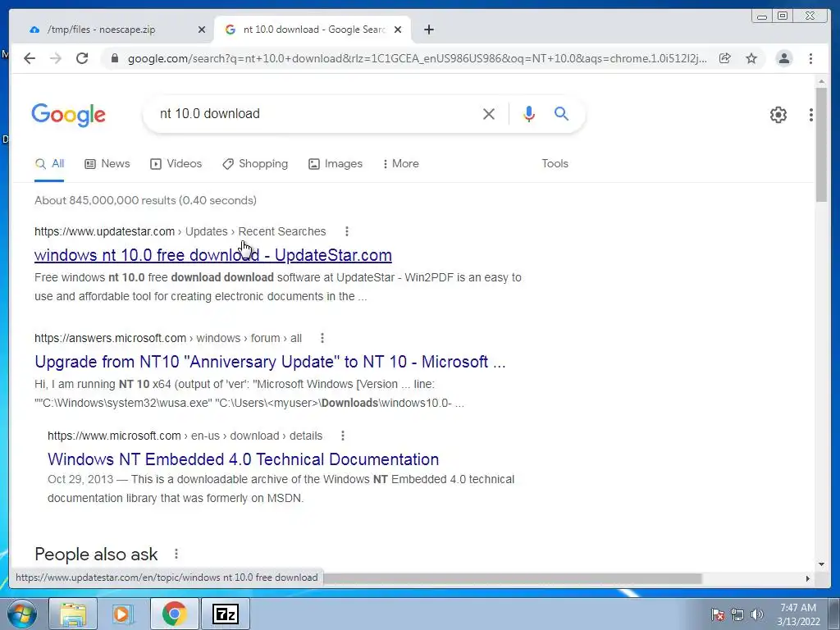Select the All results tab
The height and width of the screenshot is (630, 840).
coord(49,164)
